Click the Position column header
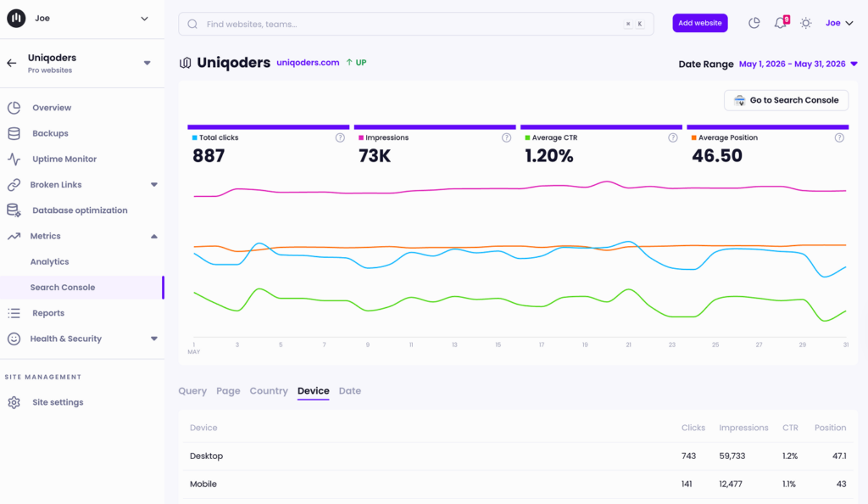Viewport: 868px width, 504px height. click(x=830, y=428)
